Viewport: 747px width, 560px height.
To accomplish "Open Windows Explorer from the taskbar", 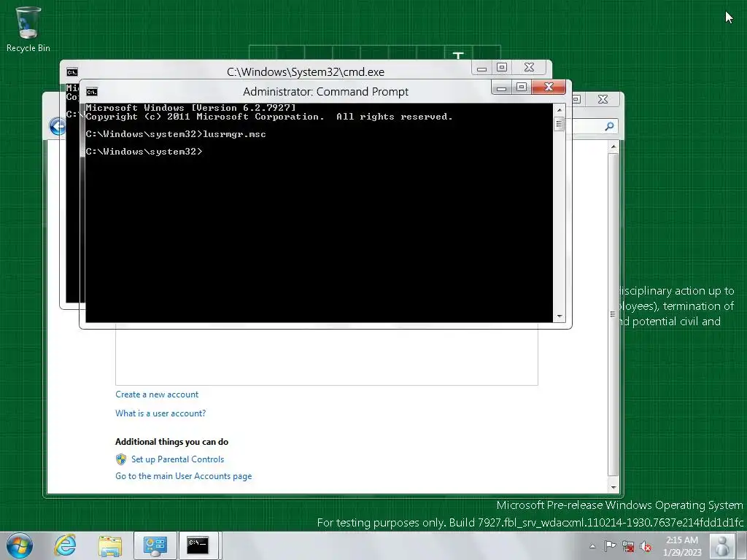I will tap(110, 545).
